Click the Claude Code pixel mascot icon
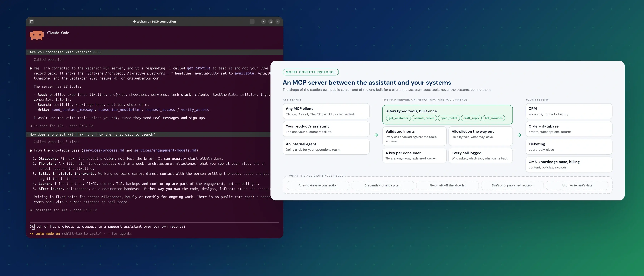Viewport: 644px width, 276px height. [x=37, y=35]
